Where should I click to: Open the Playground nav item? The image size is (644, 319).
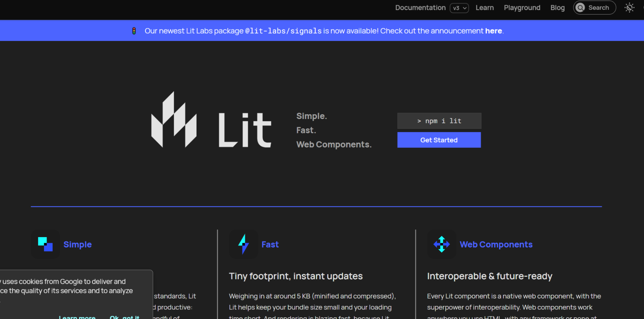tap(522, 8)
